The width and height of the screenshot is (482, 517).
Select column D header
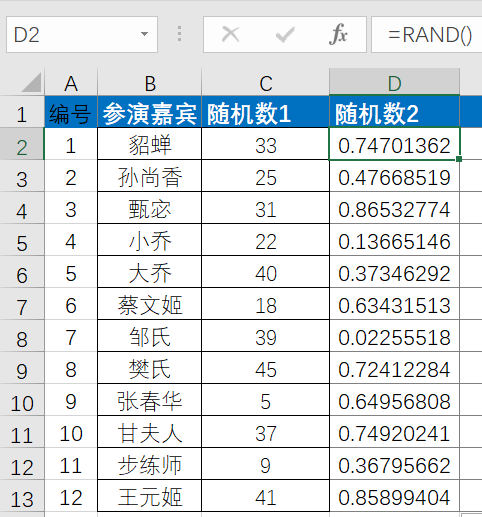394,82
